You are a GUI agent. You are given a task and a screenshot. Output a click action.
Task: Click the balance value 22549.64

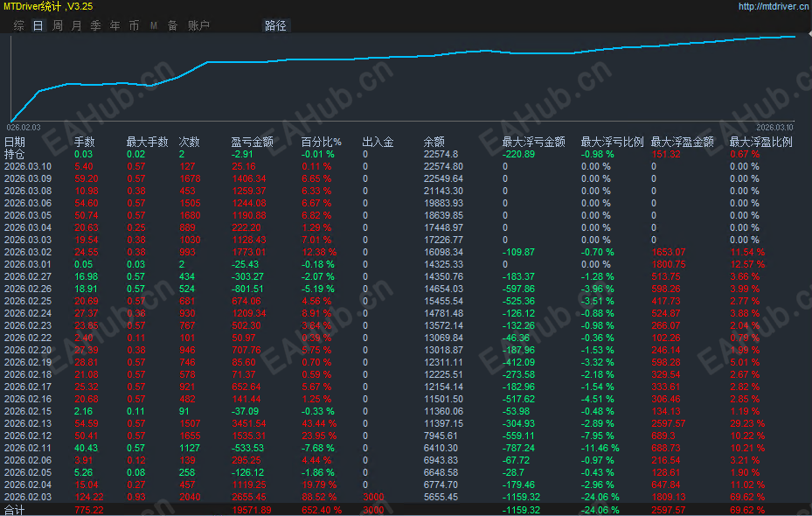click(x=443, y=178)
